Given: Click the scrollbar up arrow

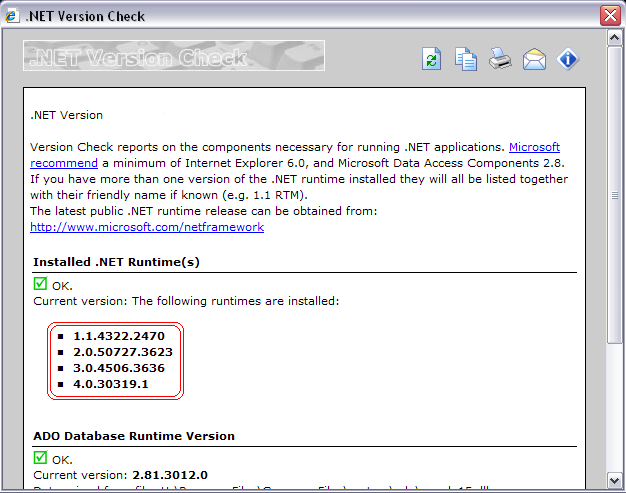Looking at the screenshot, I should click(x=614, y=38).
